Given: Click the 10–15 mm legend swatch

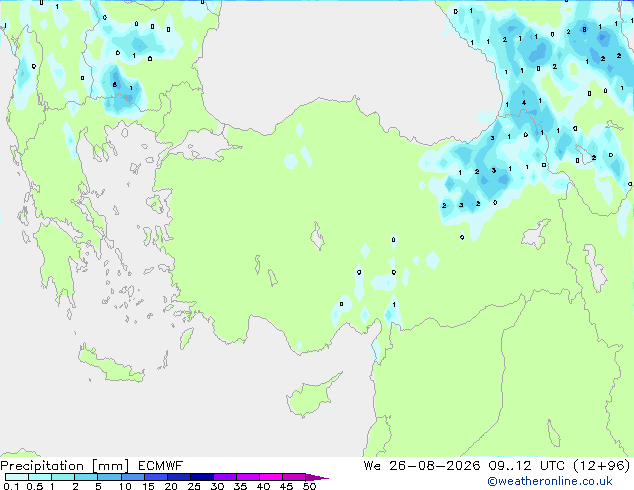Looking at the screenshot, I should point(132,477).
